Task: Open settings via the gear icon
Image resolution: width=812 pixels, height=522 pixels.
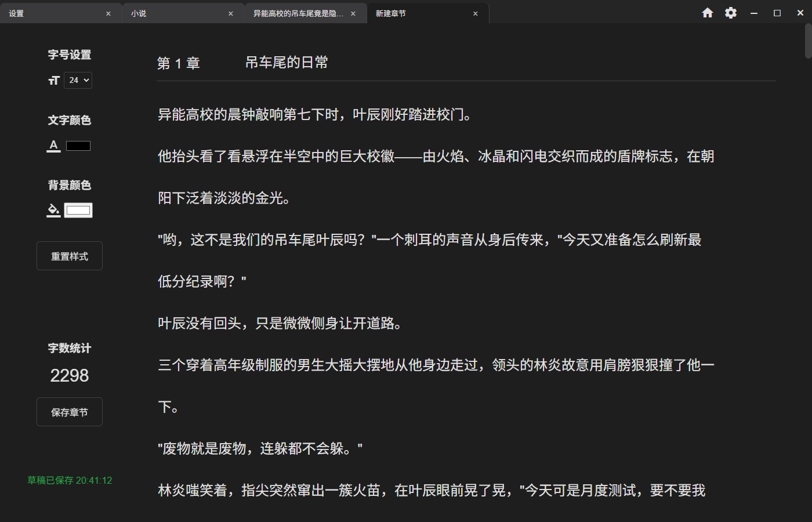Action: pyautogui.click(x=731, y=12)
